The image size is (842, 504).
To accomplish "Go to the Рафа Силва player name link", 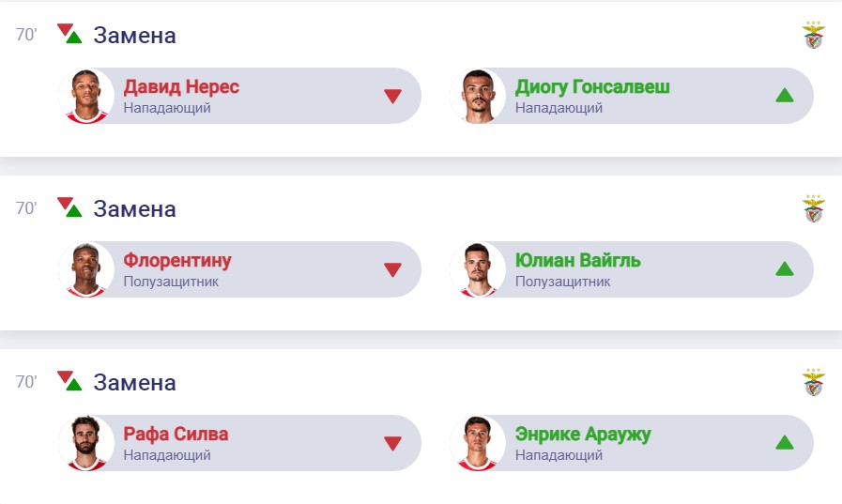I will pos(176,435).
